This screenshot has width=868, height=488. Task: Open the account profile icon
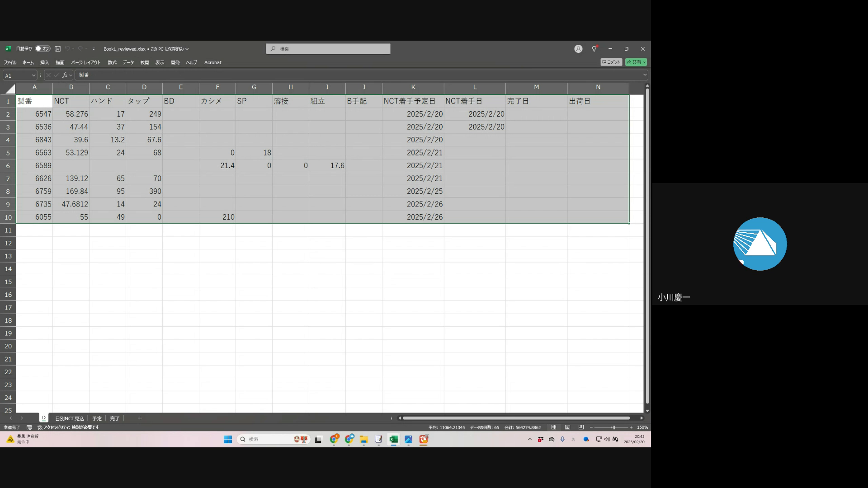tap(578, 49)
